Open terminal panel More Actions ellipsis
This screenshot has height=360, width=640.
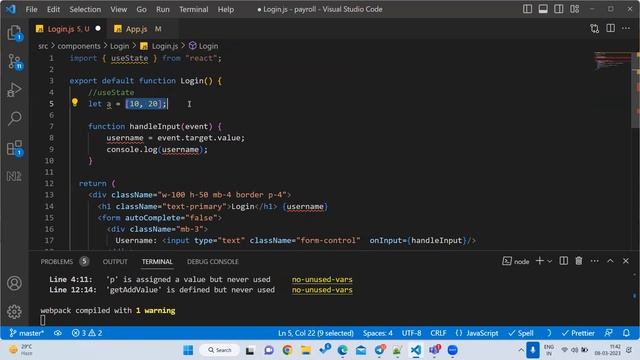point(595,261)
